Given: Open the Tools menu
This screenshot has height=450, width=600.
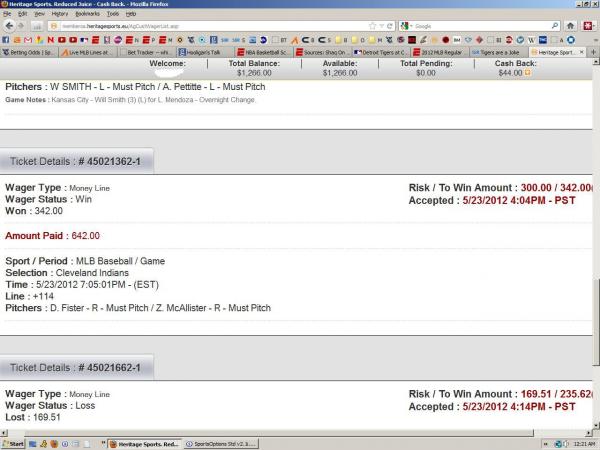Looking at the screenshot, I should tap(112, 14).
